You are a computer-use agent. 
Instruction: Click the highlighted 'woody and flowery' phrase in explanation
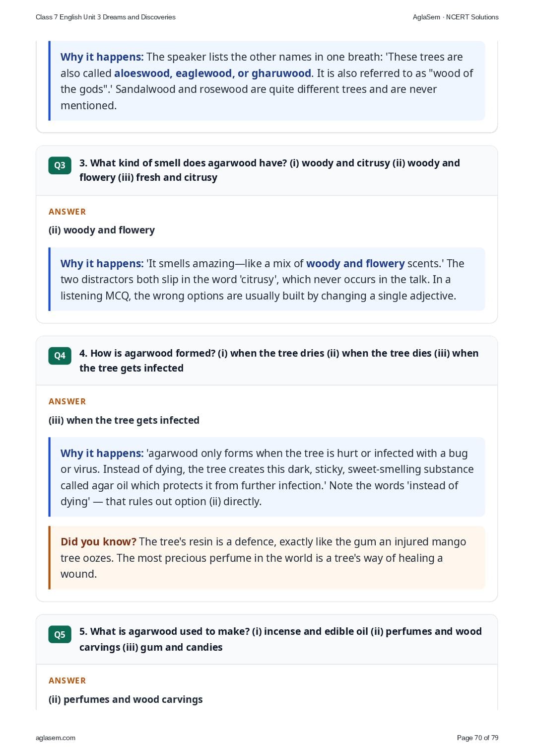(x=355, y=263)
